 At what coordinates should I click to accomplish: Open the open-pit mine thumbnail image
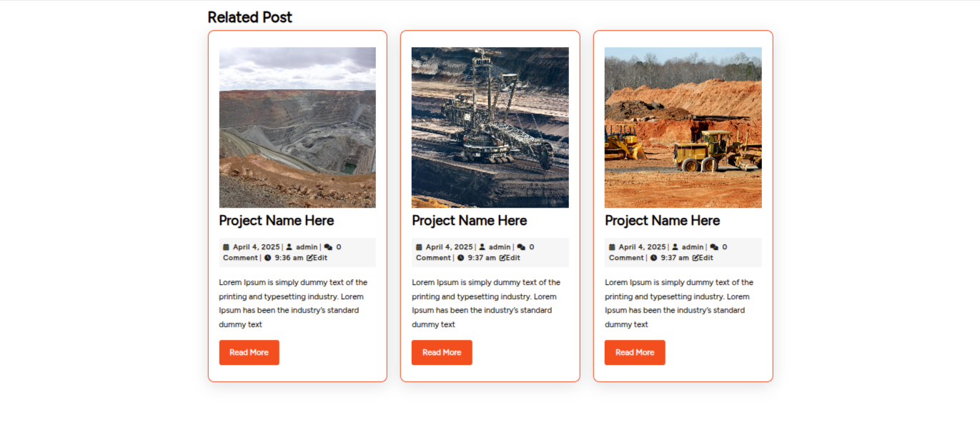click(297, 127)
